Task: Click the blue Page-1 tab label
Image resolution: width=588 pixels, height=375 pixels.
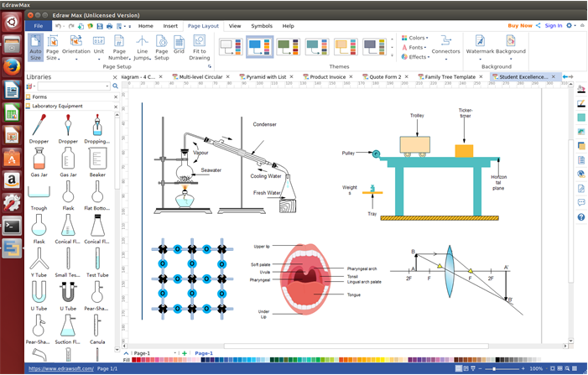Action: pos(204,353)
